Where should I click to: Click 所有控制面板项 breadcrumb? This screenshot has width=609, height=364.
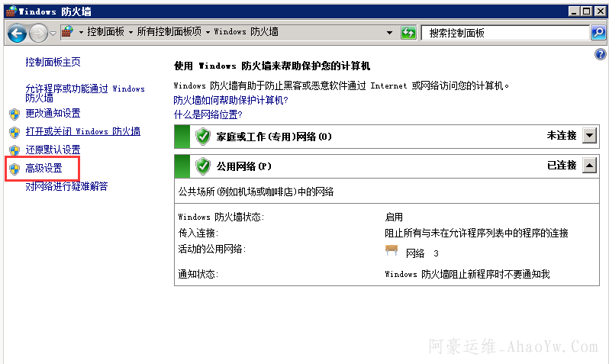[169, 31]
